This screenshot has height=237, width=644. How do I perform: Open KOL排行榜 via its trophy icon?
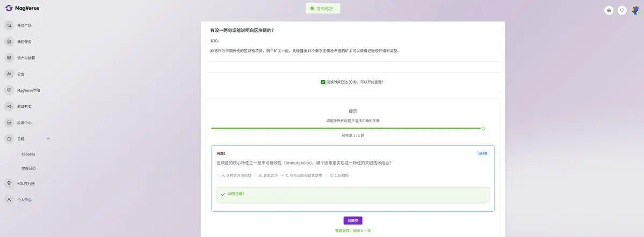(x=9, y=183)
